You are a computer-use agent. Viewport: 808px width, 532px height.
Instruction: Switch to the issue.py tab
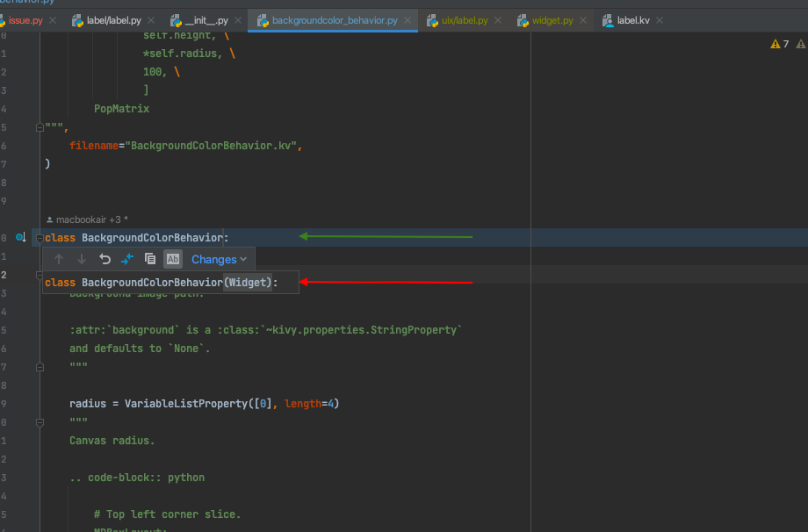click(25, 20)
